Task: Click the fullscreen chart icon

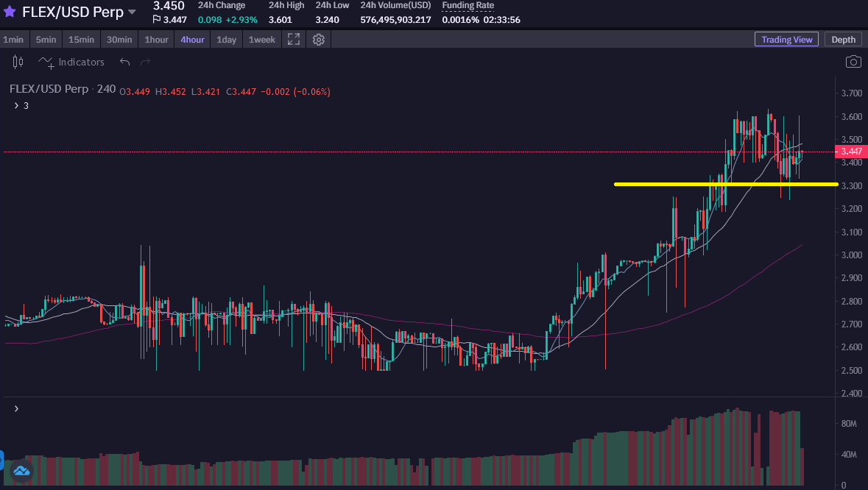Action: pos(294,39)
